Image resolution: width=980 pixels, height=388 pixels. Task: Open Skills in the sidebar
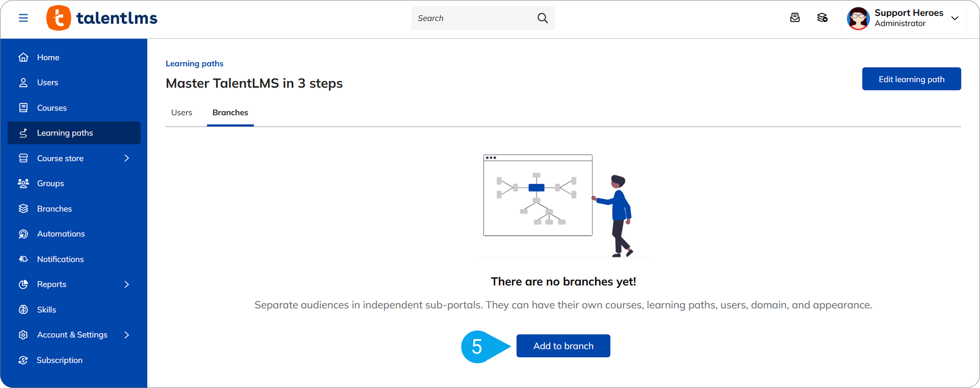point(46,309)
